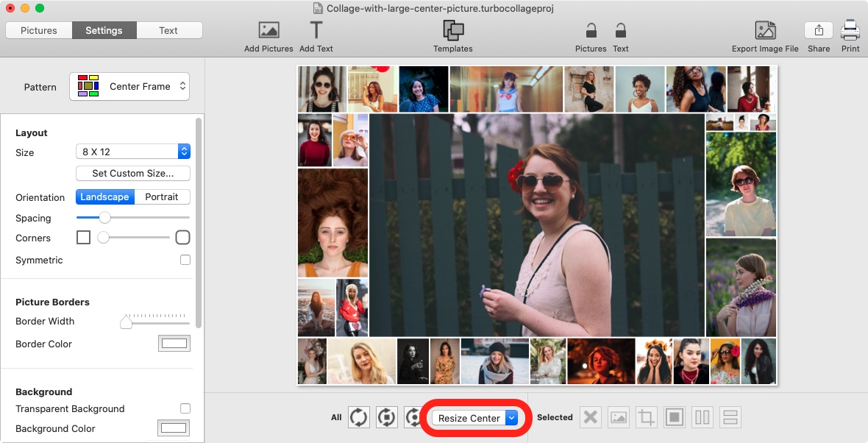Viewport: 868px width, 443px height.
Task: Open the Templates browser
Action: pyautogui.click(x=452, y=30)
